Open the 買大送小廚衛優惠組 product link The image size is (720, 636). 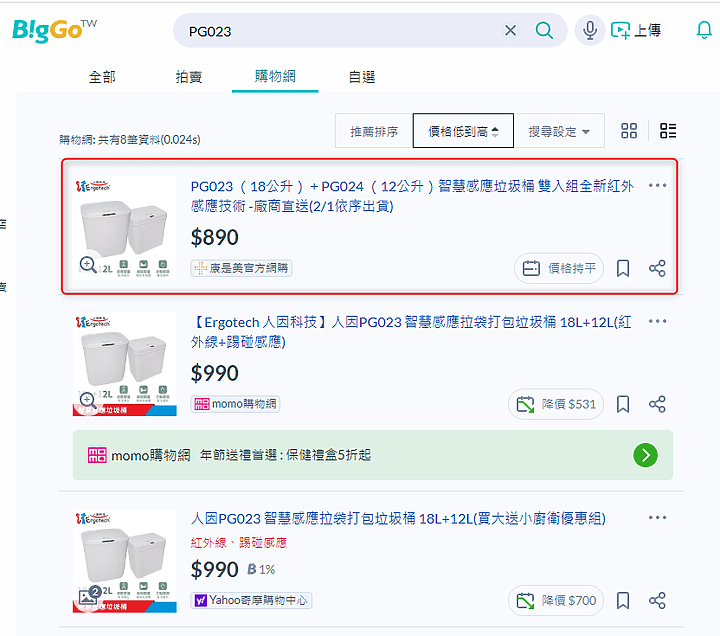pyautogui.click(x=398, y=518)
